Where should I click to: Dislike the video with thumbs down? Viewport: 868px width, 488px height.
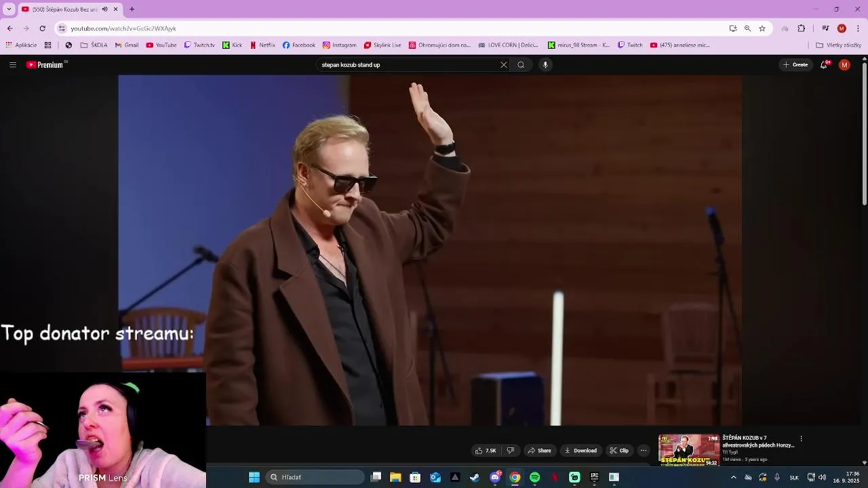click(511, 451)
